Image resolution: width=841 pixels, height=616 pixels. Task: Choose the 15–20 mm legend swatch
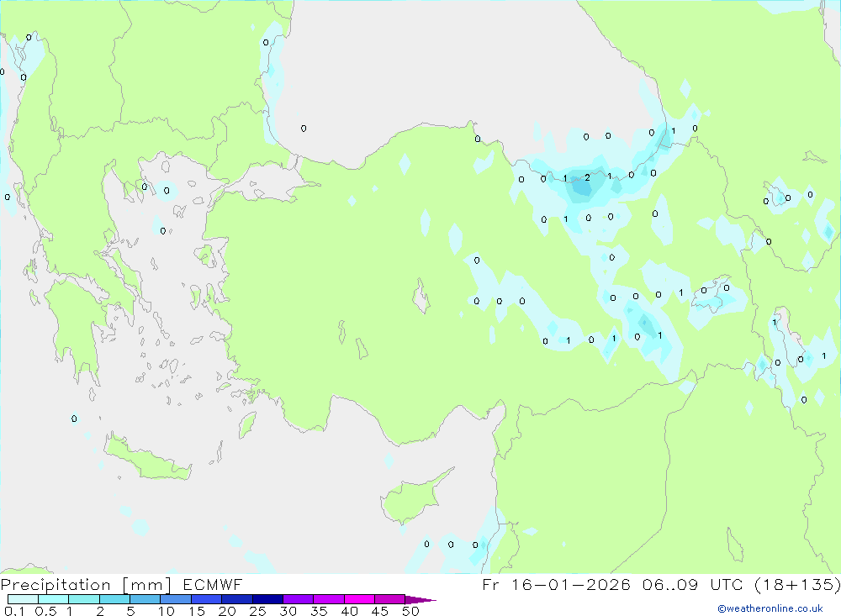[x=206, y=599]
